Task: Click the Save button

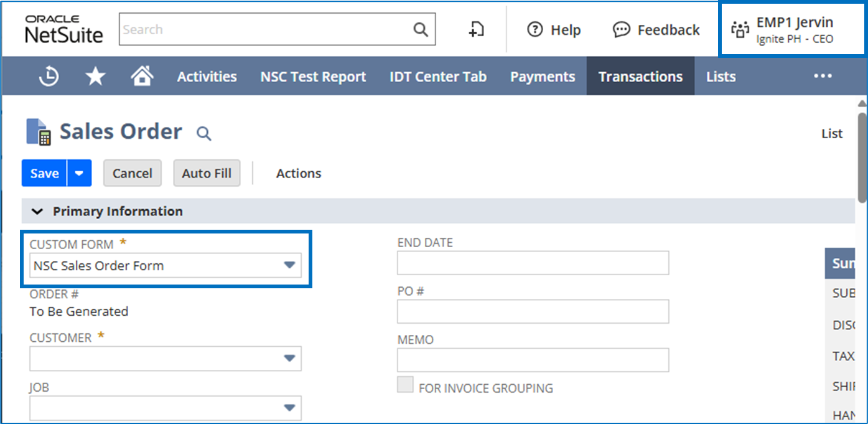Action: point(45,173)
